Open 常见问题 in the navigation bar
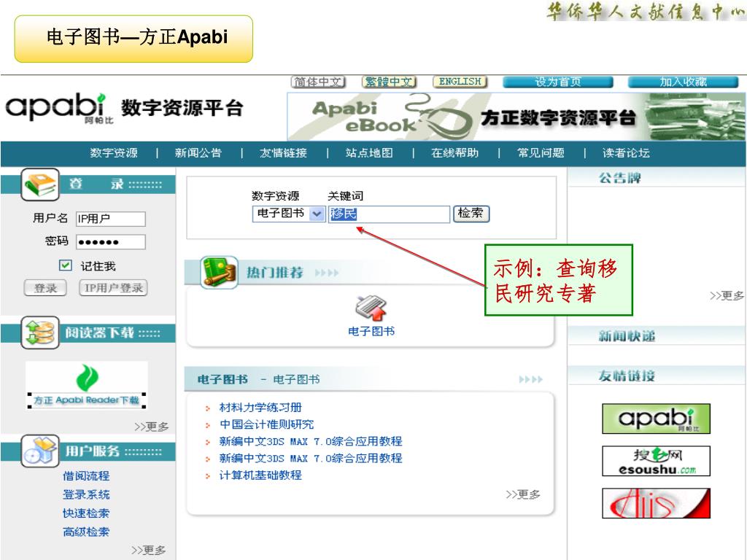The width and height of the screenshot is (747, 560). pos(541,153)
